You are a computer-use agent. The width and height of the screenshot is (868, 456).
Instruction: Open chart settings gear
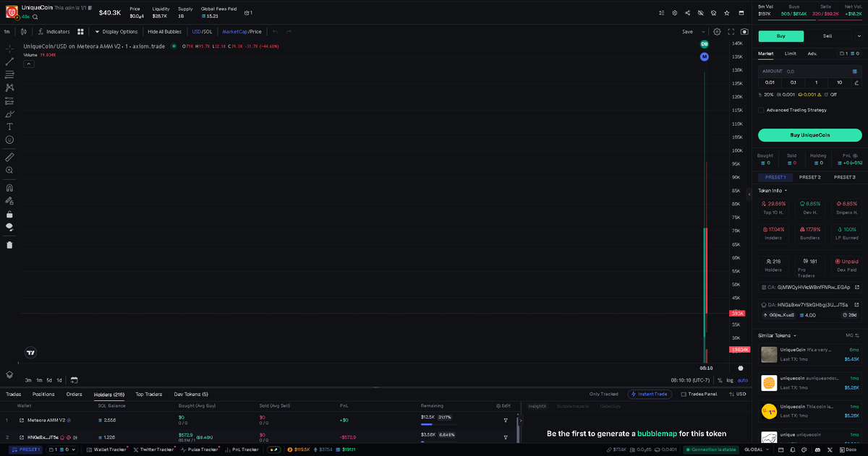click(717, 32)
